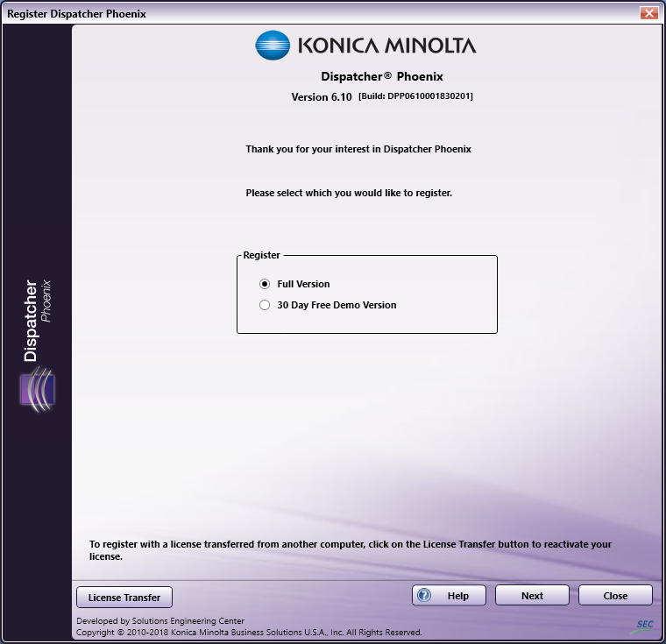This screenshot has height=644, width=666.
Task: Click the Dispatcher Phoenix sidebar logo icon
Action: click(38, 390)
